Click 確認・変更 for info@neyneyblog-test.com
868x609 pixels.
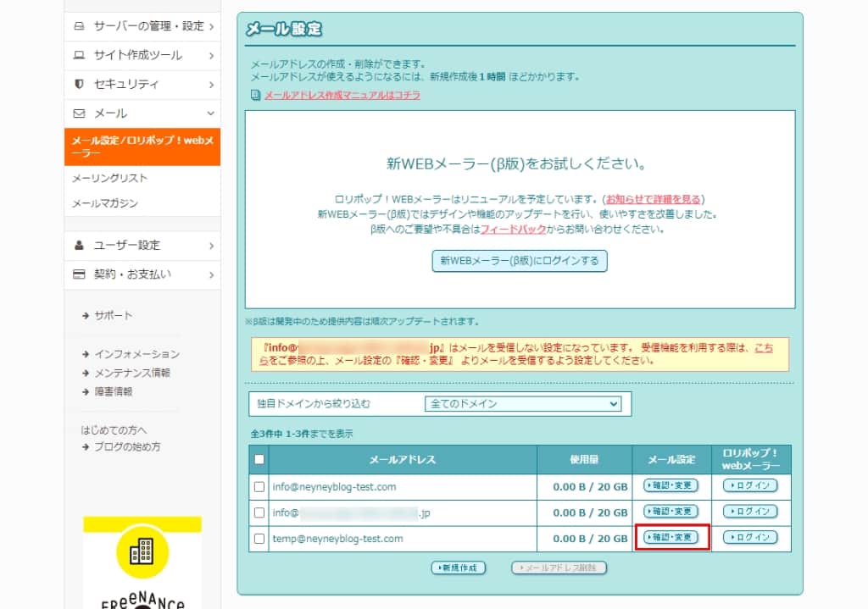[671, 485]
